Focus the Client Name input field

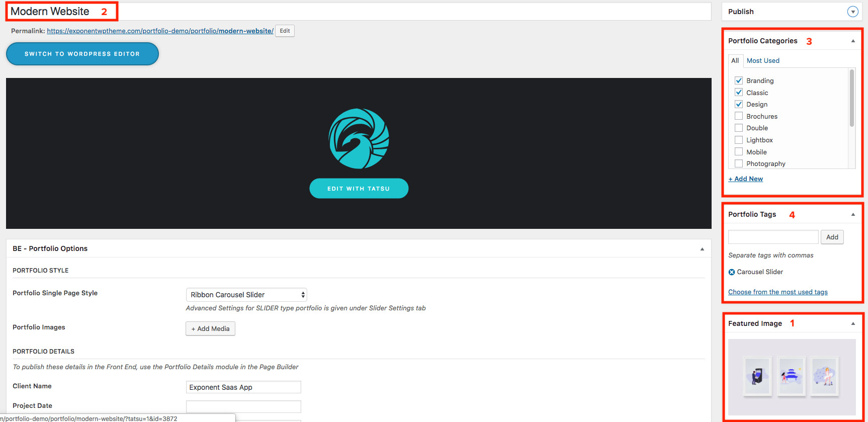[243, 387]
